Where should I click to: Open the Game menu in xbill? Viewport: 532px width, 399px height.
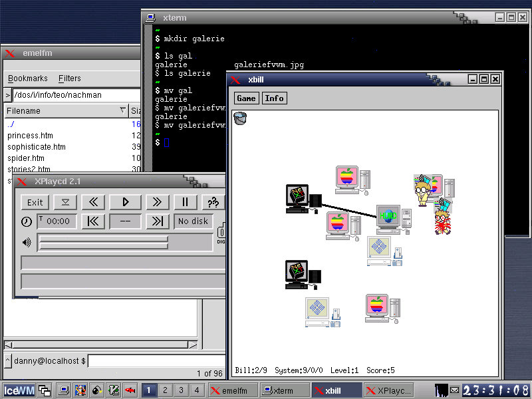(246, 98)
